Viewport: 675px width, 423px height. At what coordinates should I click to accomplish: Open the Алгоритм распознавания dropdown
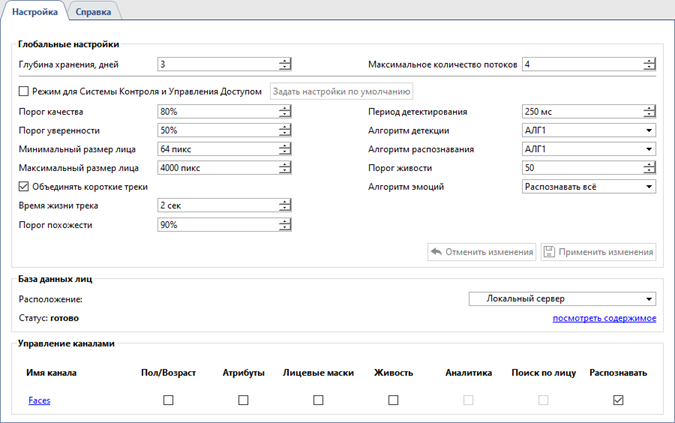click(648, 149)
